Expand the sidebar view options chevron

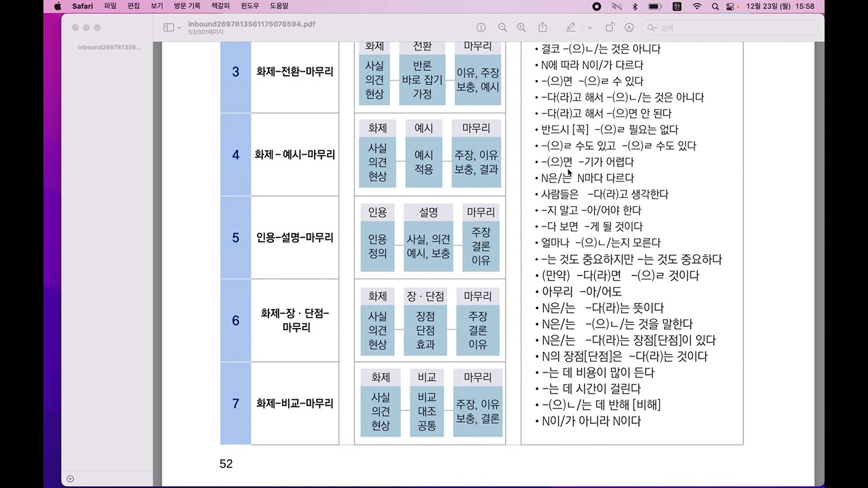click(180, 28)
